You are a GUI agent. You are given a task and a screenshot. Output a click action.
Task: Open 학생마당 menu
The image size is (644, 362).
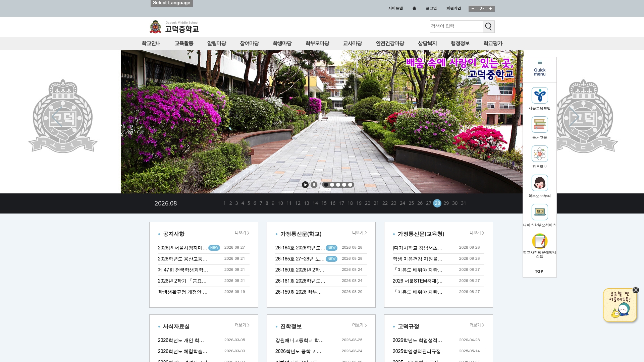click(282, 44)
